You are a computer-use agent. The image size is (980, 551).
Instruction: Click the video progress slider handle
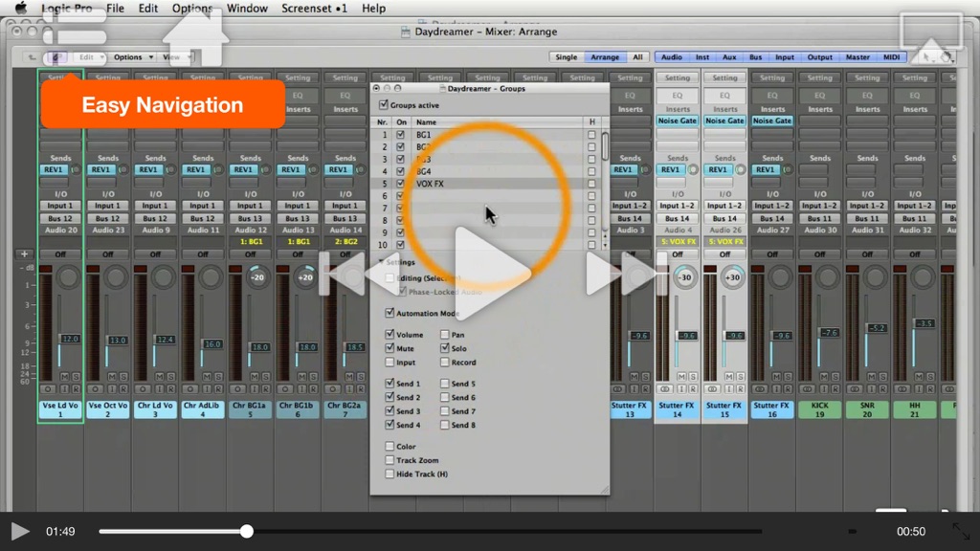tap(247, 531)
